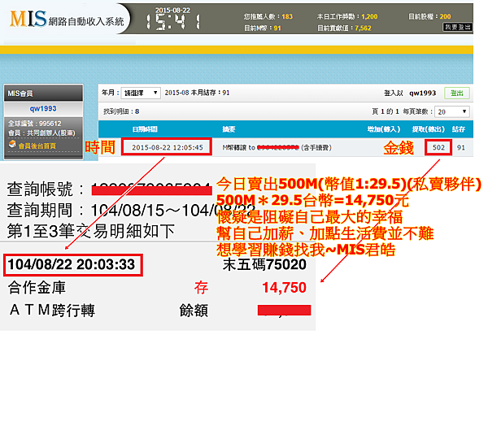Click the deposit amount 14,750
Image resolution: width=488 pixels, height=448 pixels.
[284, 288]
